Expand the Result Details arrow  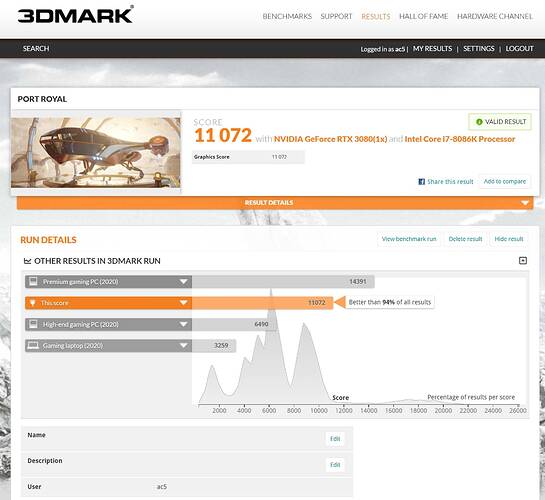click(x=524, y=203)
